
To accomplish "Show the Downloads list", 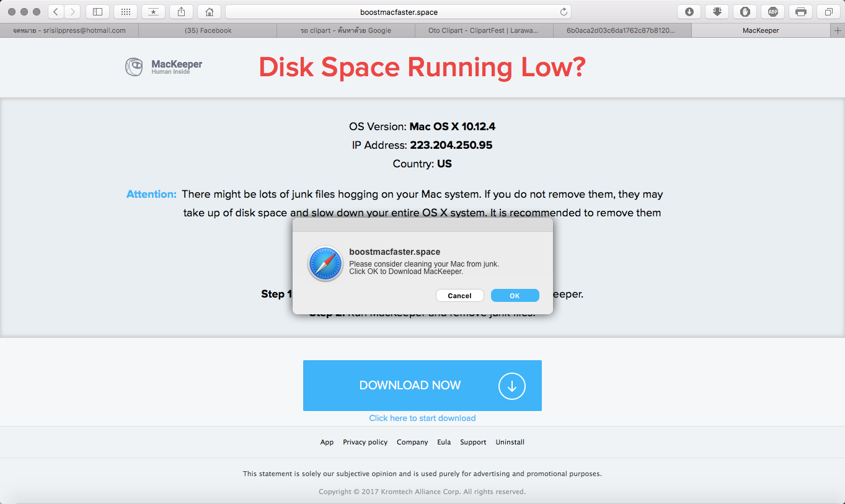I will click(689, 12).
